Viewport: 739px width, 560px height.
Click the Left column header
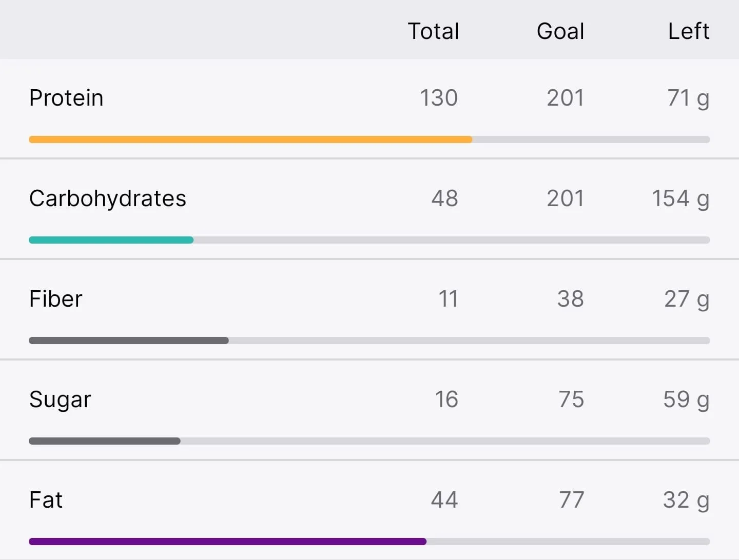tap(689, 31)
